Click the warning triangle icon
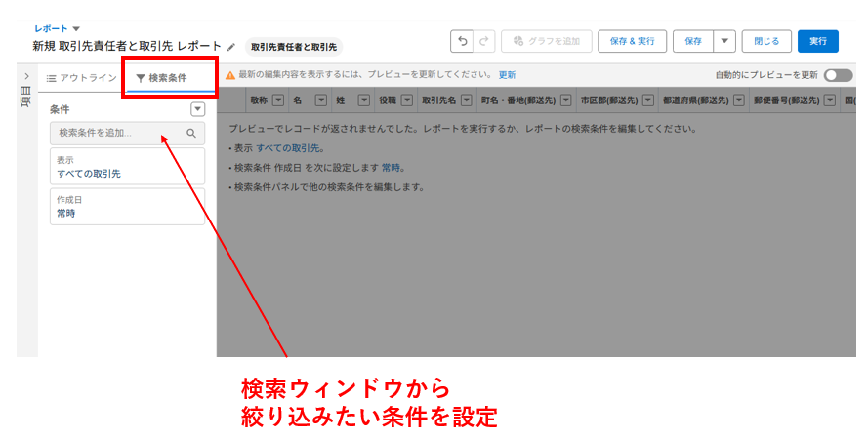This screenshot has height=440, width=868. tap(230, 75)
